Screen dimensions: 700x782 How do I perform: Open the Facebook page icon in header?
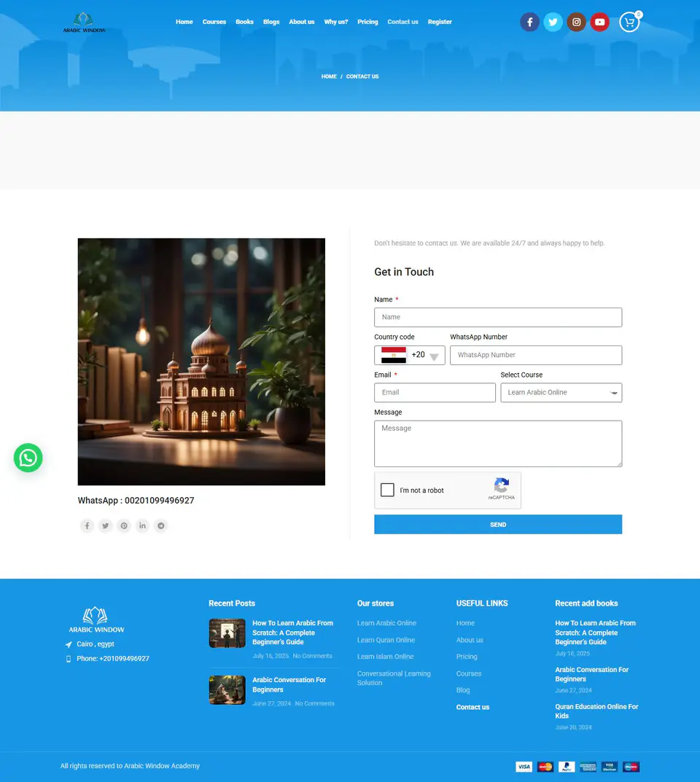coord(530,22)
